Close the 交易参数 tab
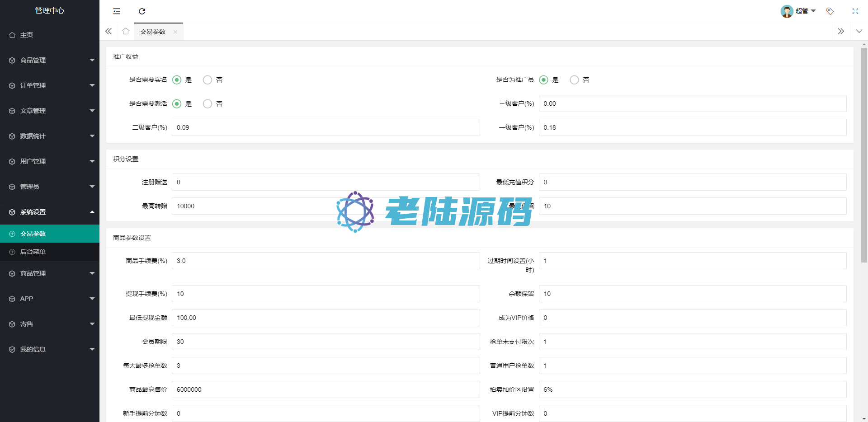The image size is (868, 422). [x=175, y=32]
